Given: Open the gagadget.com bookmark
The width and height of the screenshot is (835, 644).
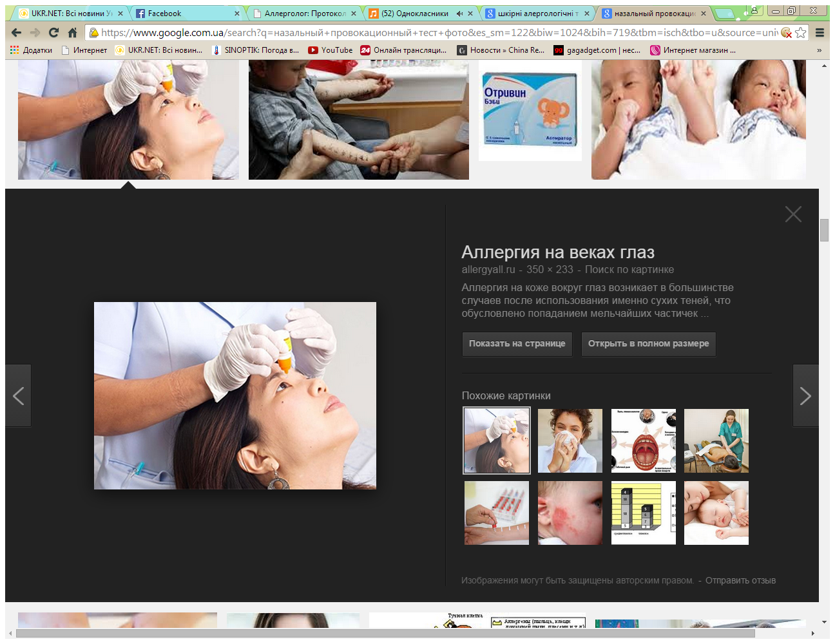Looking at the screenshot, I should (x=597, y=50).
